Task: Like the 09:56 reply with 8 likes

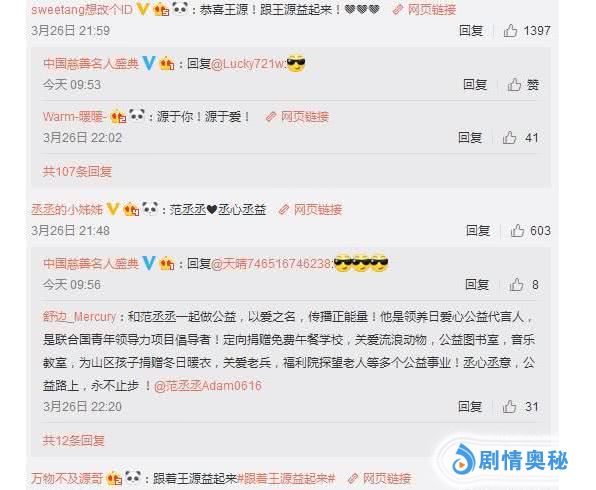Action: (516, 284)
